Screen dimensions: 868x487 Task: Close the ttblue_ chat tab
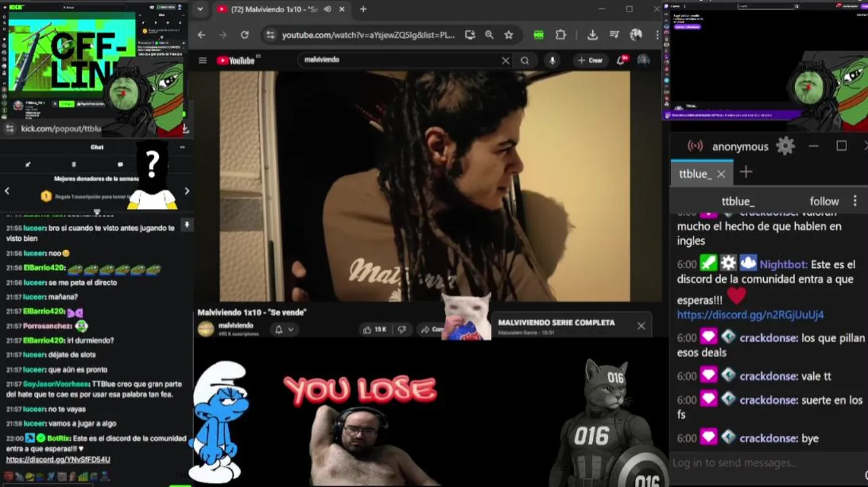pos(721,174)
